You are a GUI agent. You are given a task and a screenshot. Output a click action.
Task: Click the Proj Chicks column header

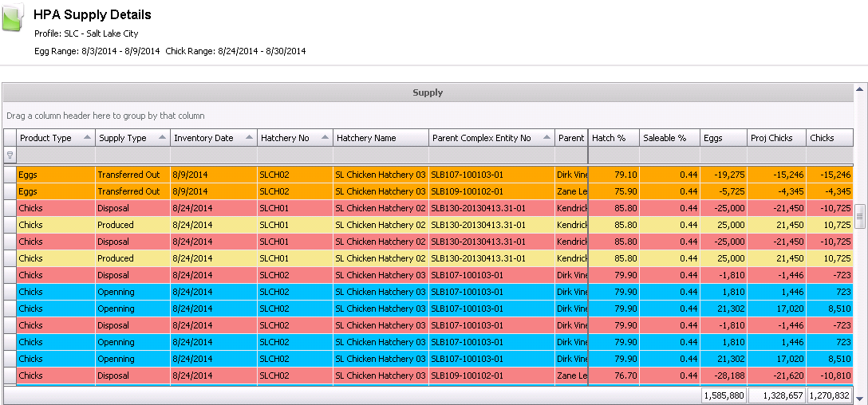[775, 138]
